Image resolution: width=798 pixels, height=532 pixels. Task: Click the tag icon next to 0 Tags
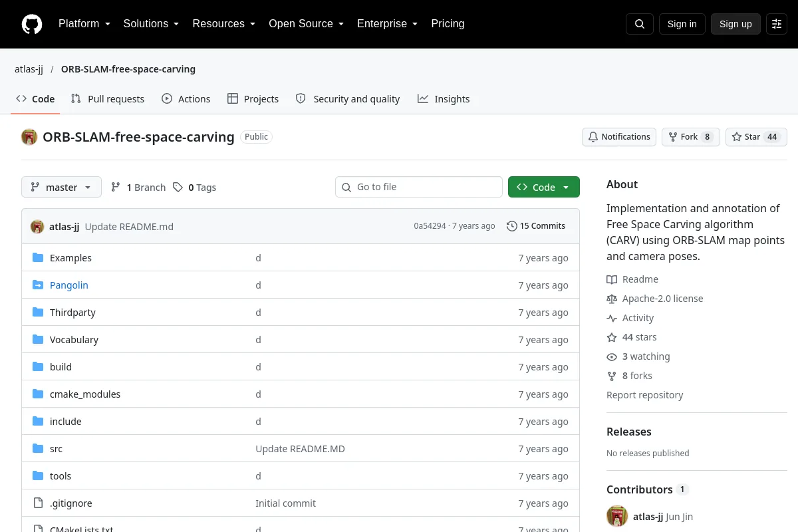tap(178, 188)
